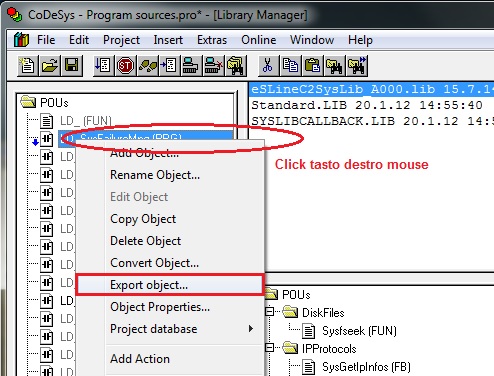
Task: Select eSLineC2SysLib_A000.lib in library list
Action: point(372,89)
